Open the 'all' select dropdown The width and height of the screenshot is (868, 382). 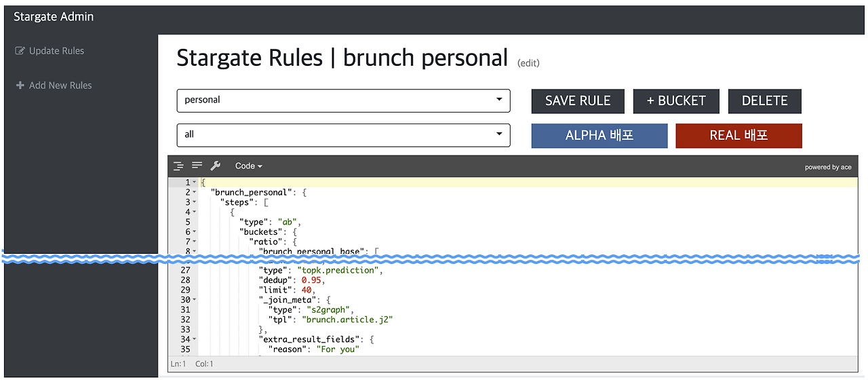click(343, 134)
